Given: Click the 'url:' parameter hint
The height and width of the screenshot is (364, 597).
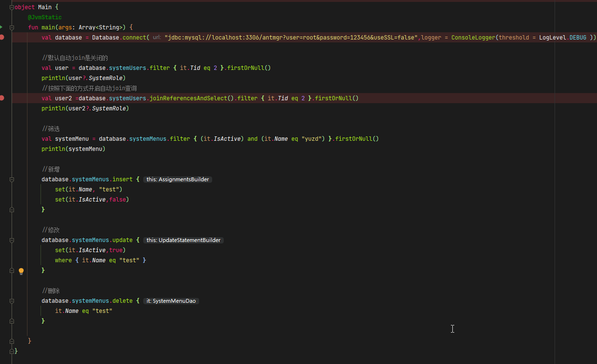Looking at the screenshot, I should [x=157, y=38].
